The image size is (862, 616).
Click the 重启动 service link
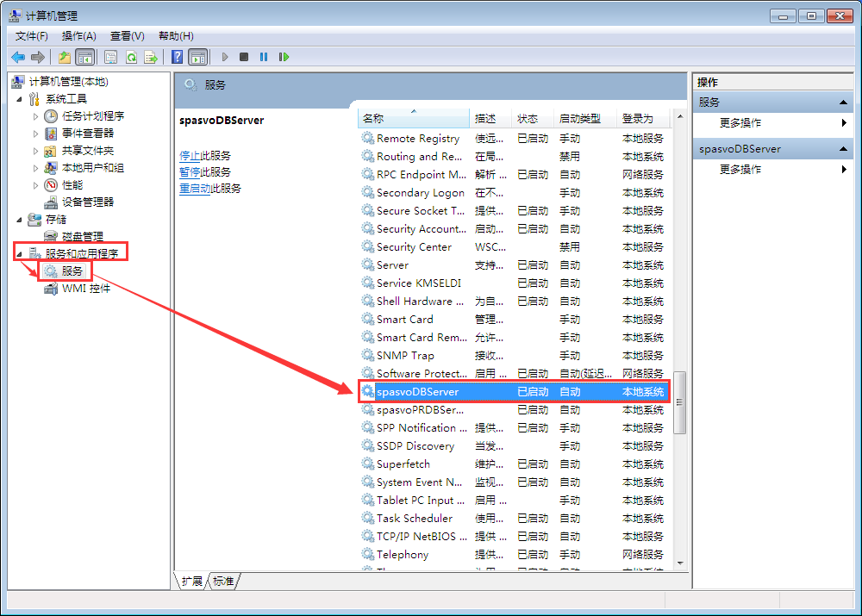pyautogui.click(x=195, y=188)
